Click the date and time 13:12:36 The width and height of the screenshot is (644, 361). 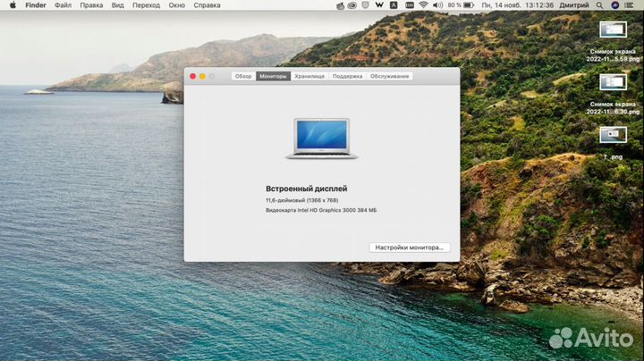[x=518, y=5]
